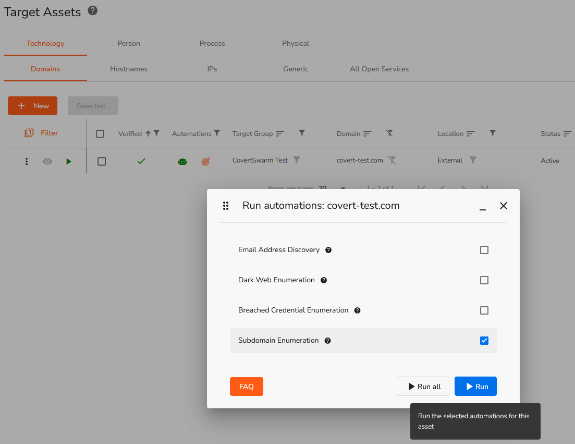Viewport: 575px width, 444px height.
Task: Click the greyed Selected... button
Action: [x=93, y=106]
